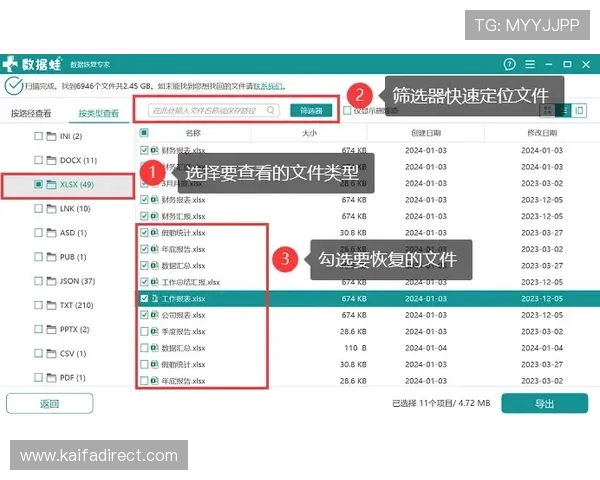Uncheck the 假勤统计.xlsx checkbox in red box
The width and height of the screenshot is (600, 480).
pos(145,231)
